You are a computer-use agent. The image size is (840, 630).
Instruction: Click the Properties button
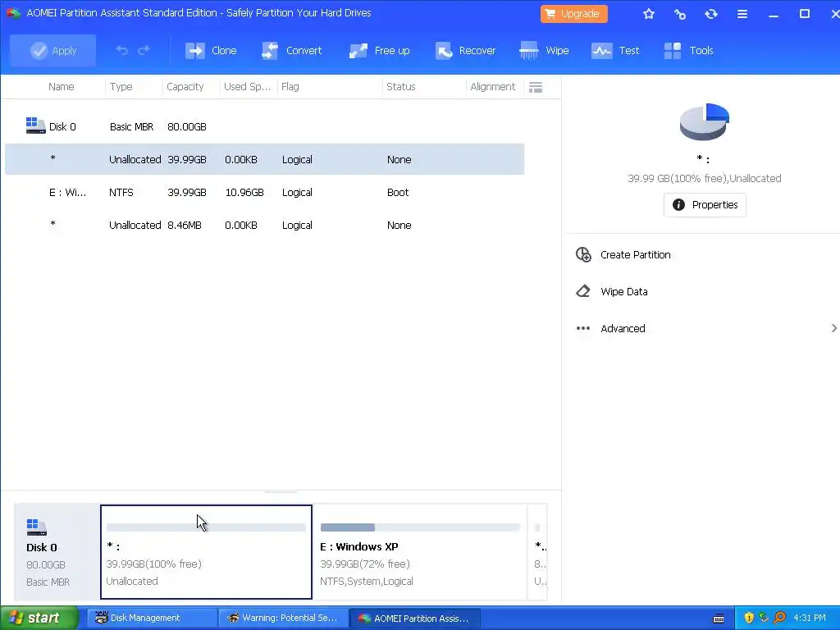pos(705,205)
